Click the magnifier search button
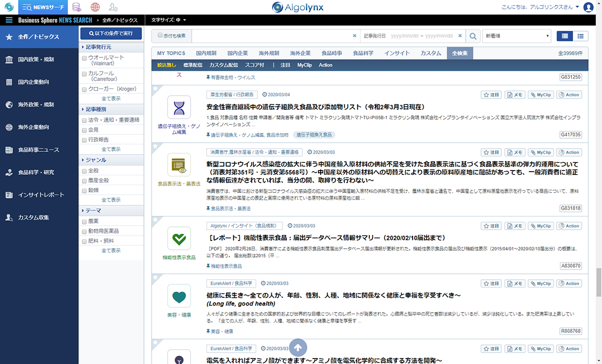 473,36
